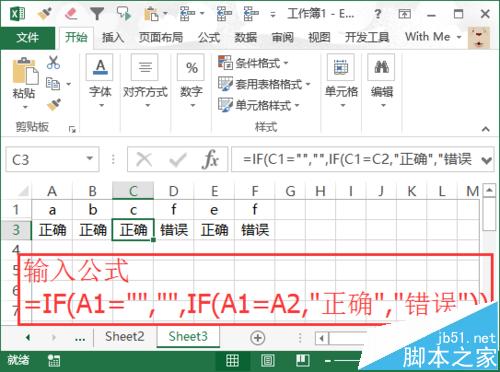
Task: Click the format painter in clipboard group
Action: pos(54,105)
